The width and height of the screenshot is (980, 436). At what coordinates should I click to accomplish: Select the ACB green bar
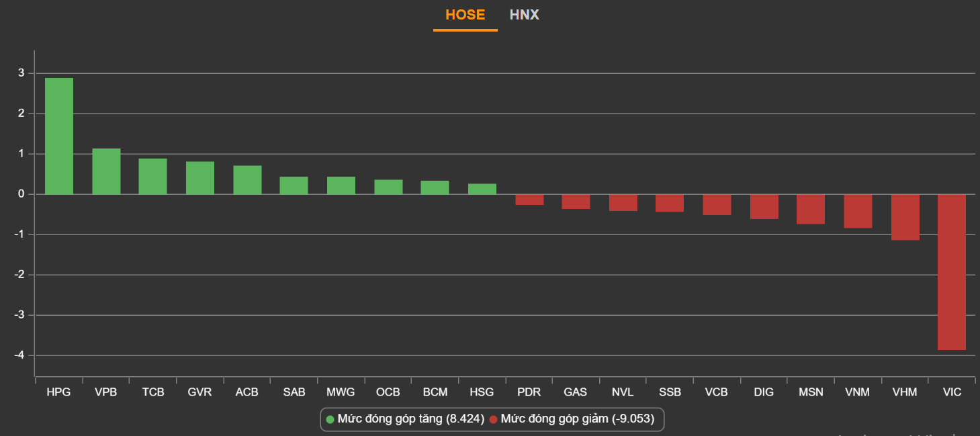pos(247,180)
